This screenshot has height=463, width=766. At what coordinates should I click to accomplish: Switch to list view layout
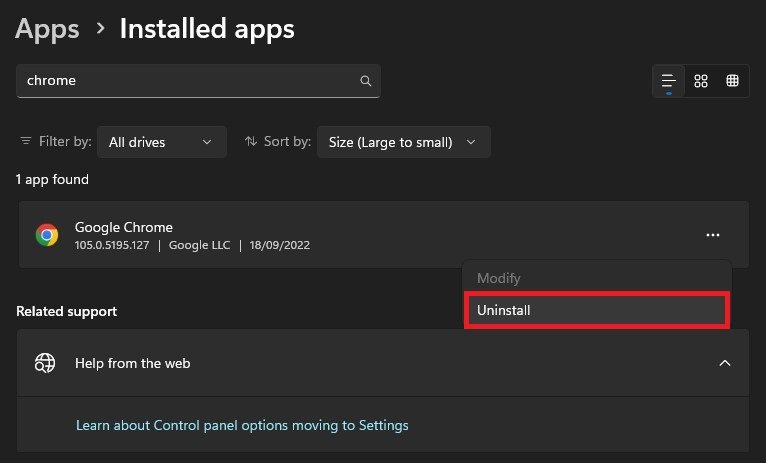669,81
